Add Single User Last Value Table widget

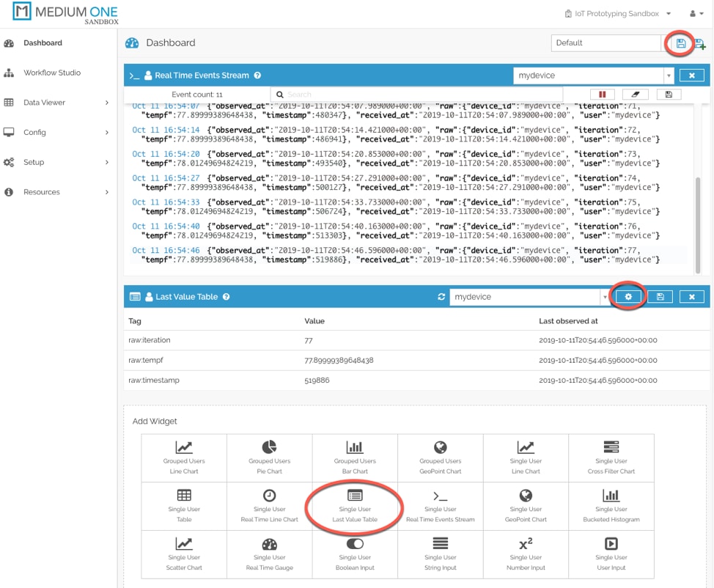355,505
